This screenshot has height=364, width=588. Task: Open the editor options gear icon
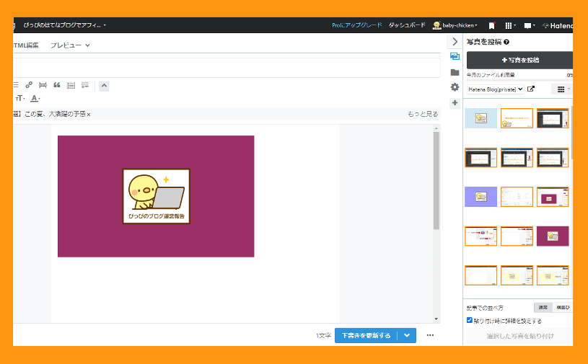[455, 87]
